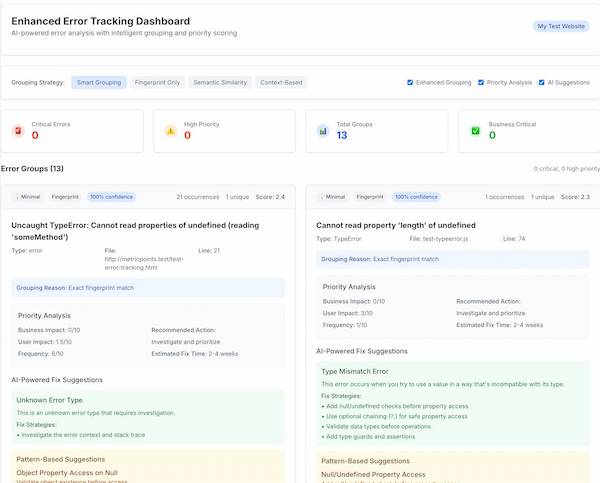This screenshot has height=483, width=600.
Task: Select the Context-Based strategy
Action: [x=281, y=82]
